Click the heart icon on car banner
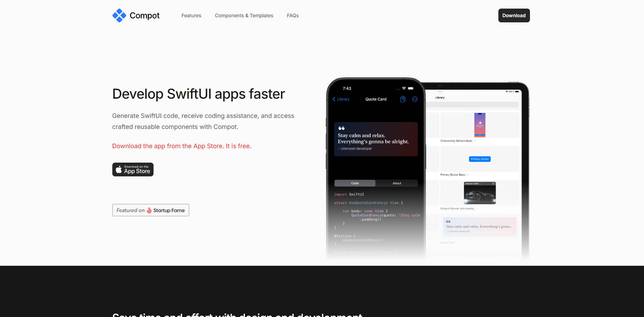Screen dimensions: 644x317 [494, 184]
